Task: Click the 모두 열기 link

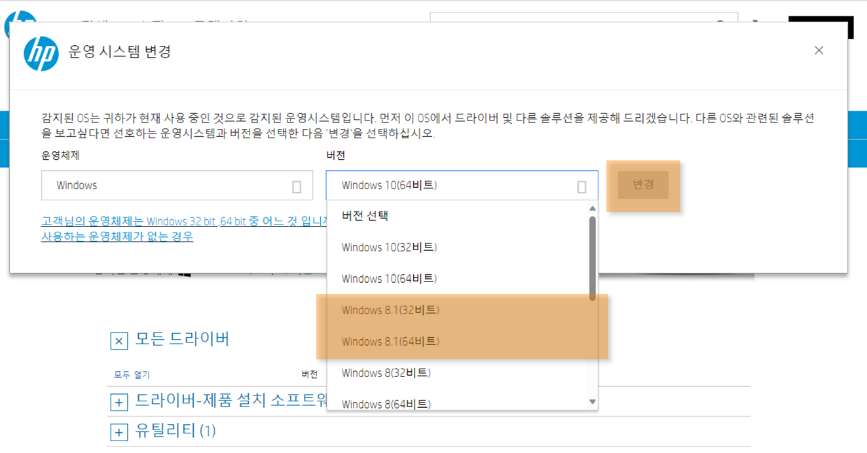Action: (132, 374)
